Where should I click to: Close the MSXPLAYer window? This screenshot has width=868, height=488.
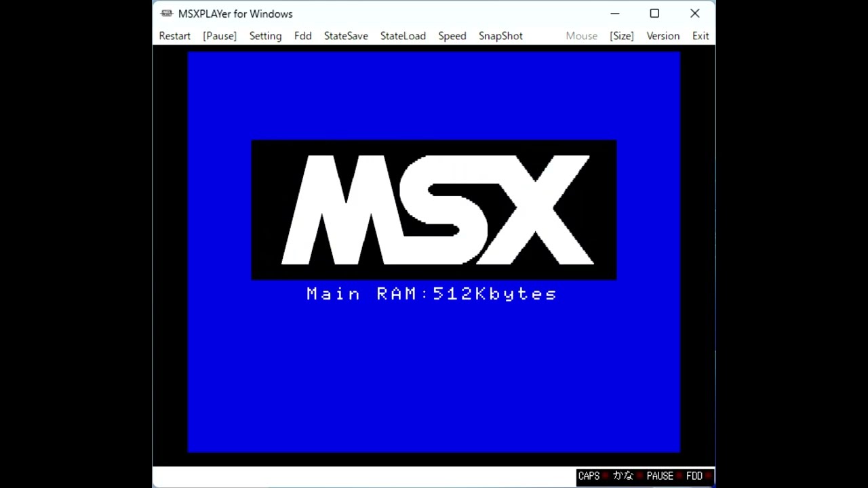point(694,14)
